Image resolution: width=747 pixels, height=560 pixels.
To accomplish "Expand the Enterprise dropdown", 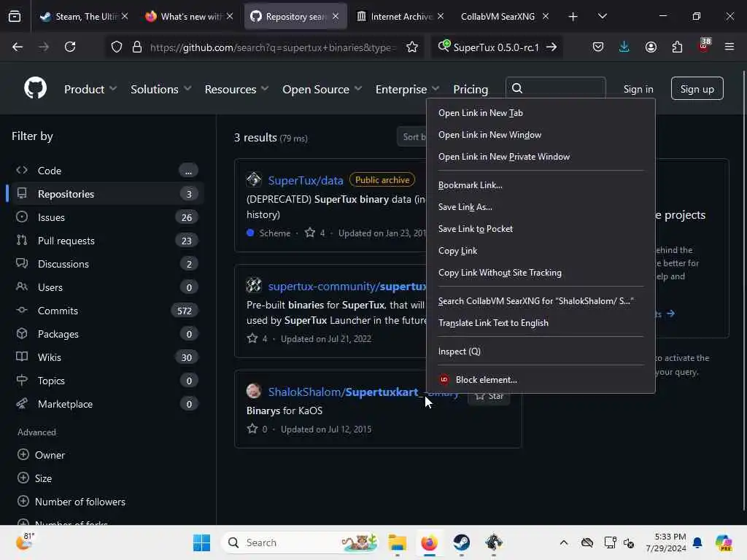I will tap(407, 89).
